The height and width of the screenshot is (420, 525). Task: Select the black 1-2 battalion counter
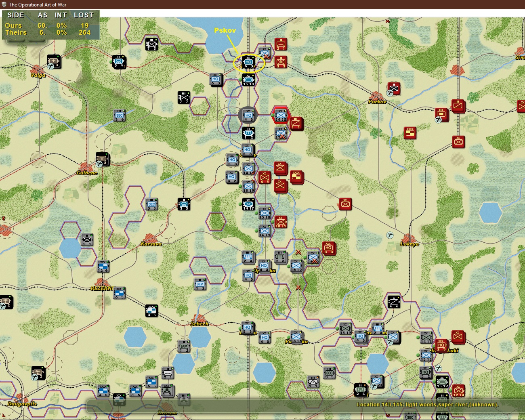click(x=248, y=133)
